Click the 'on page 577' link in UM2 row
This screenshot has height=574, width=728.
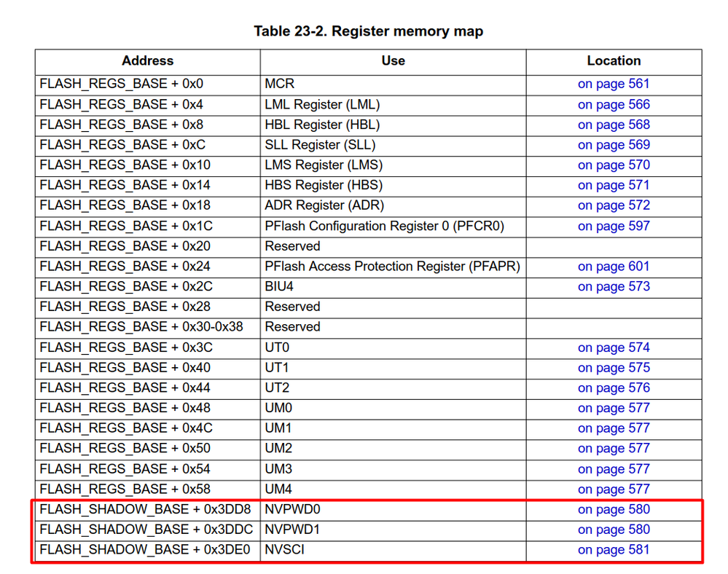(x=614, y=449)
